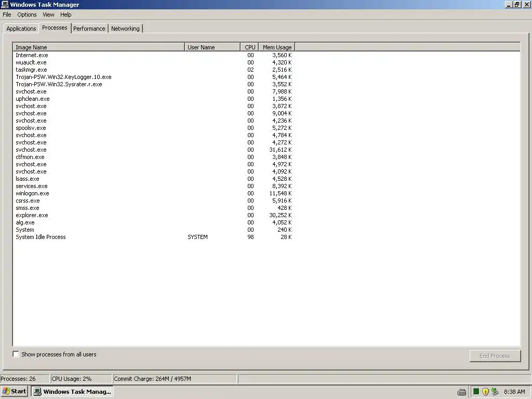Enable Show processes from all users
Image resolution: width=532 pixels, height=399 pixels.
[x=16, y=354]
